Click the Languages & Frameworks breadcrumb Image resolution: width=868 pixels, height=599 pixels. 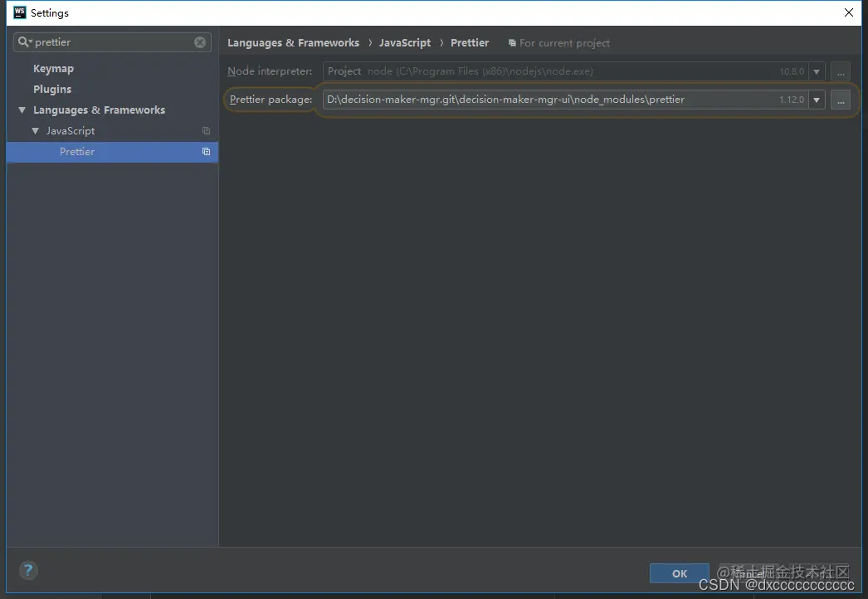(x=294, y=42)
